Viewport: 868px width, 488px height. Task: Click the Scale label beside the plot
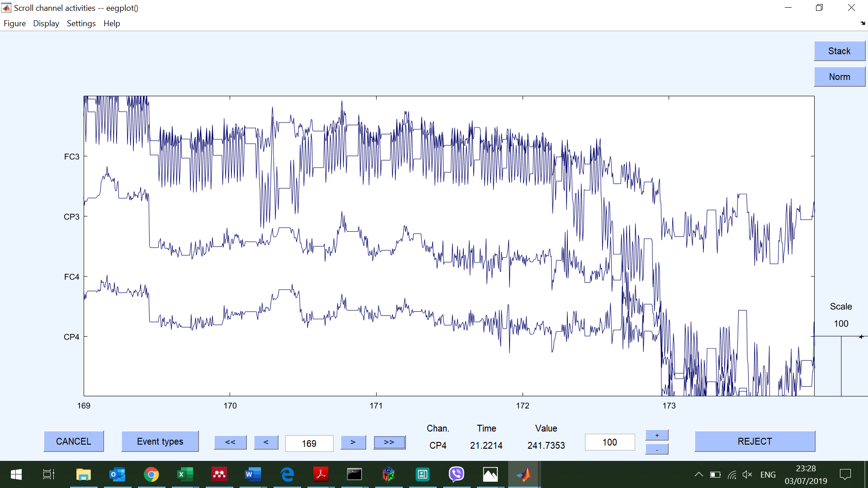841,306
